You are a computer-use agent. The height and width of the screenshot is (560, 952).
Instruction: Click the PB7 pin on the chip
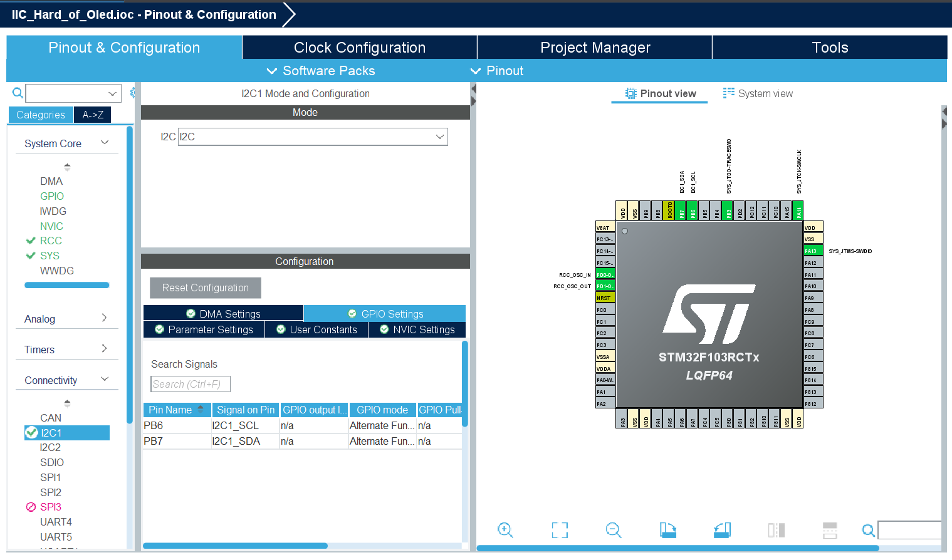pyautogui.click(x=681, y=210)
